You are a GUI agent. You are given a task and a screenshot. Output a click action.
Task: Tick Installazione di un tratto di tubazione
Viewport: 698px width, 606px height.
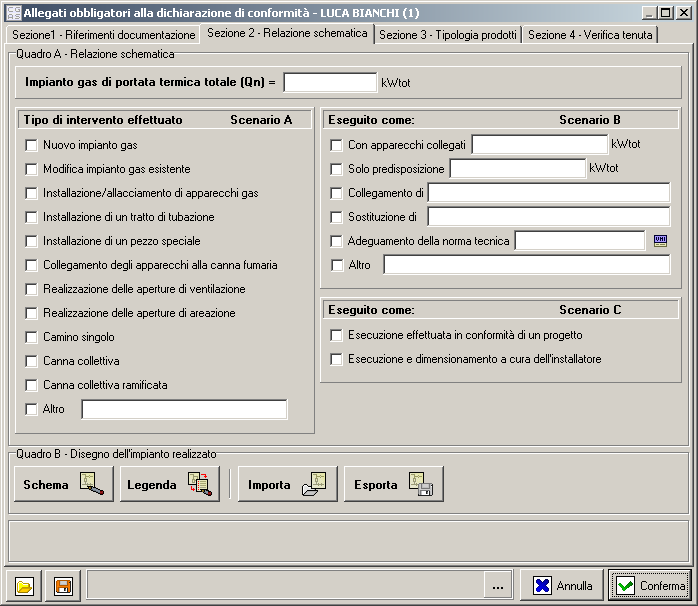(x=31, y=217)
